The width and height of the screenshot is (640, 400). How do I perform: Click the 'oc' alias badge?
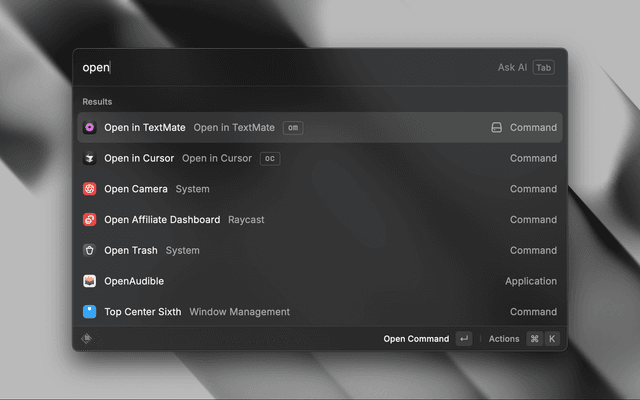(269, 158)
